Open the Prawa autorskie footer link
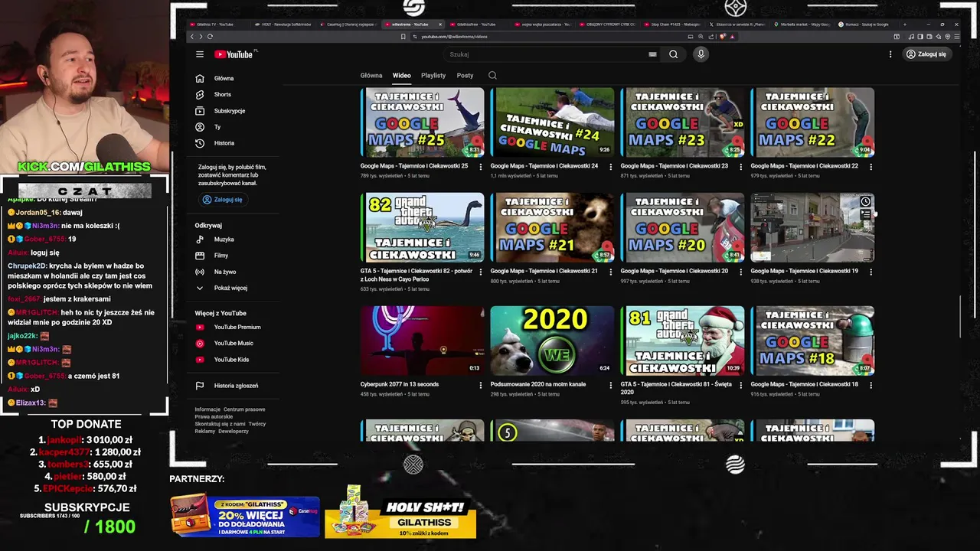 click(214, 416)
